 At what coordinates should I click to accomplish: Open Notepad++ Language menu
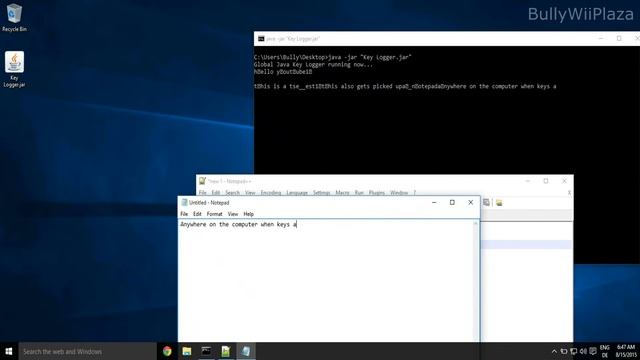[x=297, y=193]
